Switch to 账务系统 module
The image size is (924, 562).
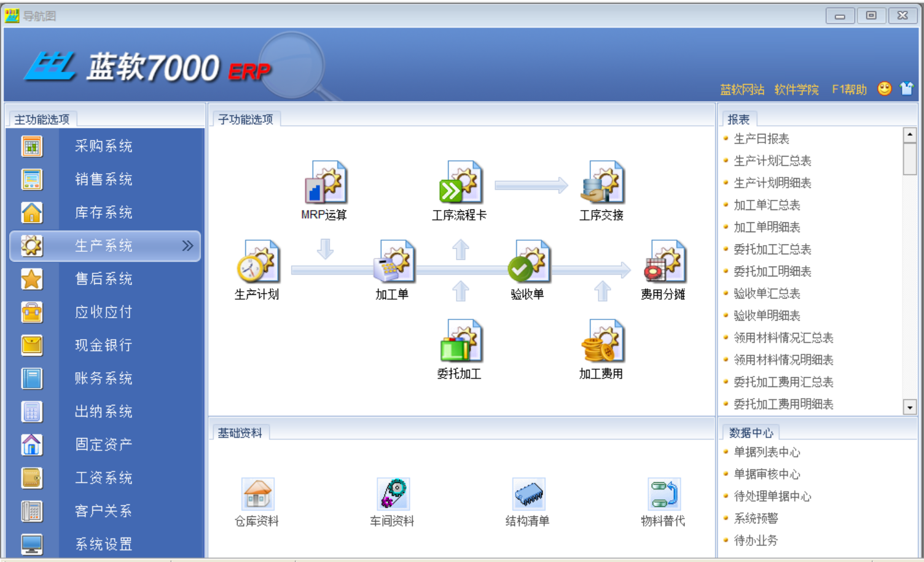pyautogui.click(x=103, y=378)
